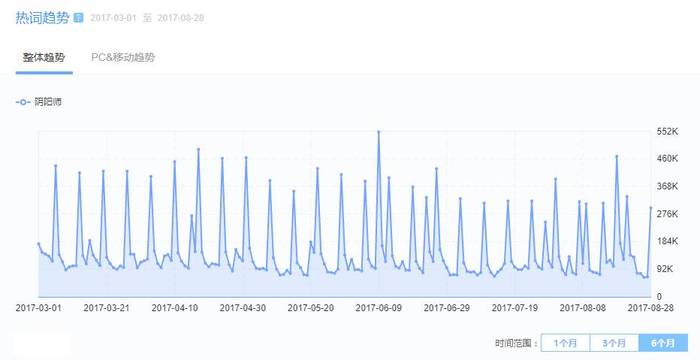The height and width of the screenshot is (360, 700).
Task: Select the 3个月 time range
Action: click(x=614, y=343)
